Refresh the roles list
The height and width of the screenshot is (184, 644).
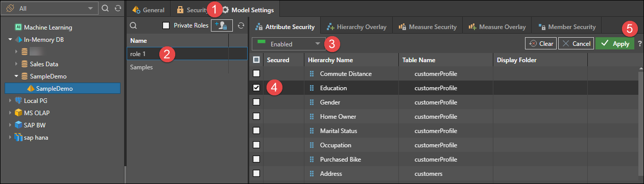point(242,25)
